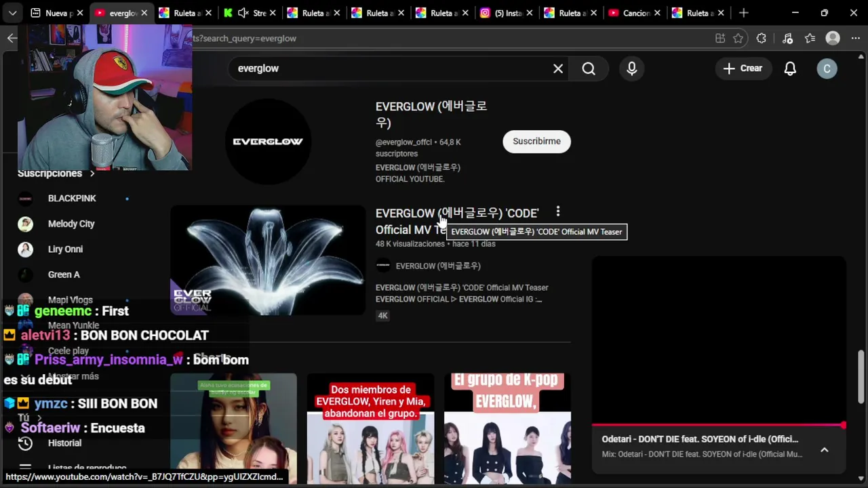Screen dimensions: 868x488
Task: Open Odetari - DON'T DIE miniplayer title
Action: pos(700,439)
